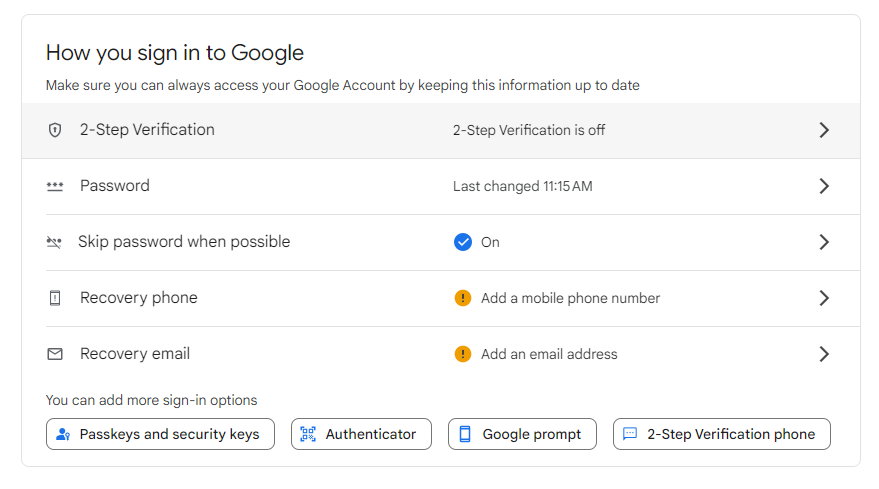Add a 2-Step Verification phone
This screenshot has width=879, height=489.
click(x=721, y=434)
